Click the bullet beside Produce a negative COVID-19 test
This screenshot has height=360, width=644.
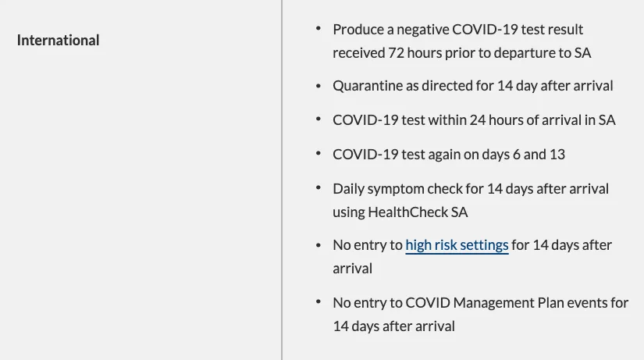coord(318,28)
